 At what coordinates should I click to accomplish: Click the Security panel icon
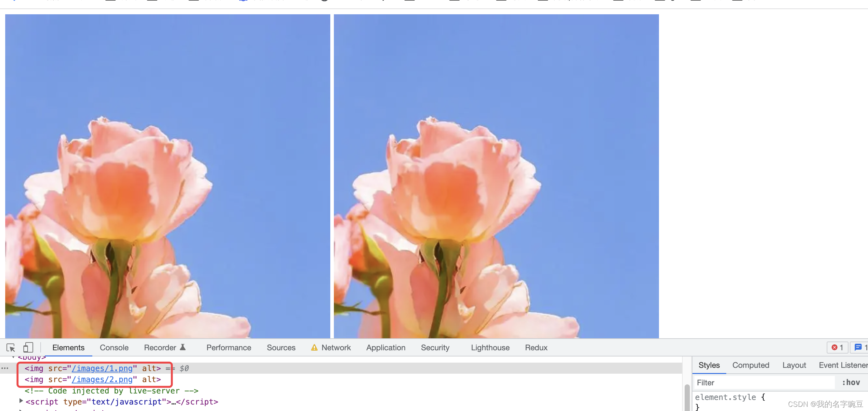(433, 347)
